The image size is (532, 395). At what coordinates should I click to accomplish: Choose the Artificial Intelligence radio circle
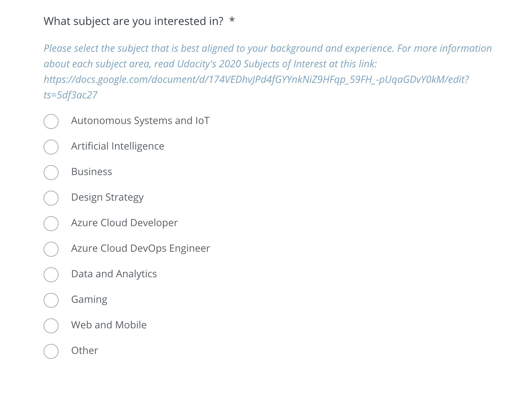pyautogui.click(x=51, y=147)
